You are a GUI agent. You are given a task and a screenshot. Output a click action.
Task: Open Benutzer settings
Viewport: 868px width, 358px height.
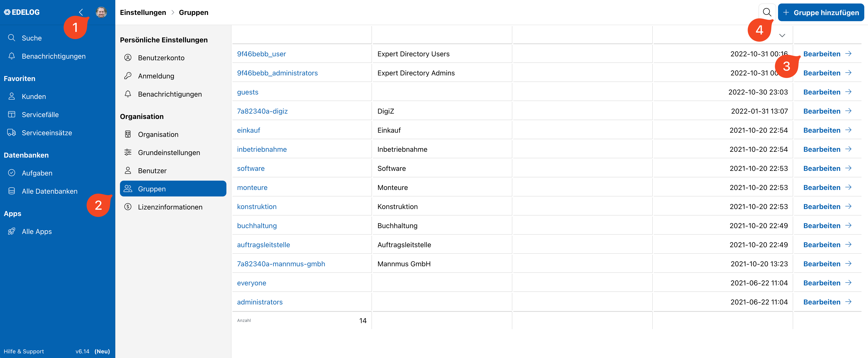[173, 171]
